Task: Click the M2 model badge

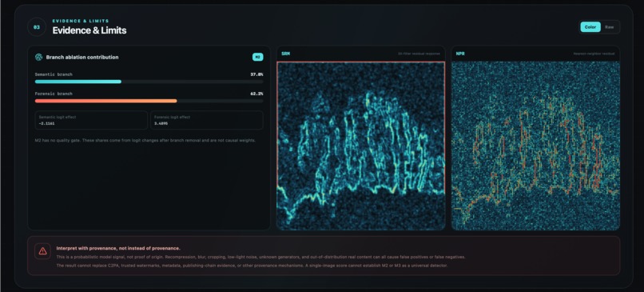Action: (x=257, y=57)
